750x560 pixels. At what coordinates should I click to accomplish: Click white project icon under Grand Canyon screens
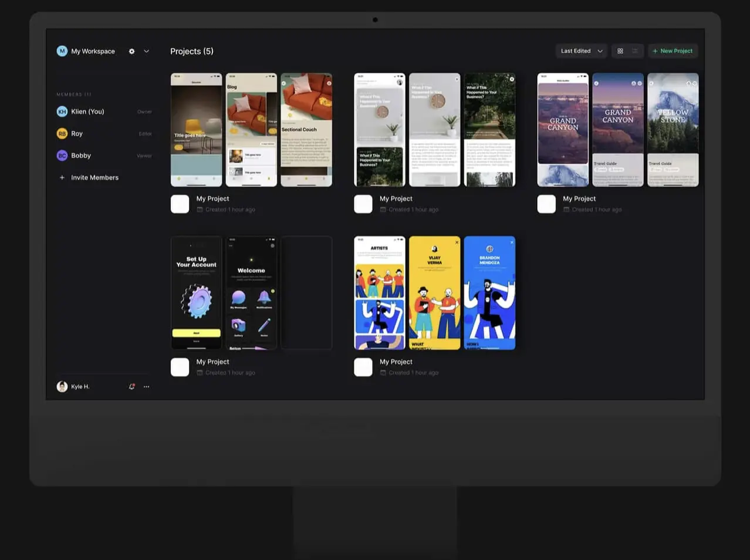tap(546, 204)
